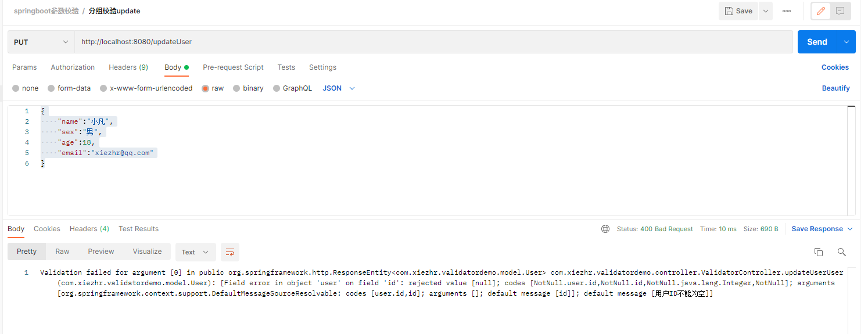The image size is (868, 334).
Task: Select the form-data body type
Action: point(69,88)
